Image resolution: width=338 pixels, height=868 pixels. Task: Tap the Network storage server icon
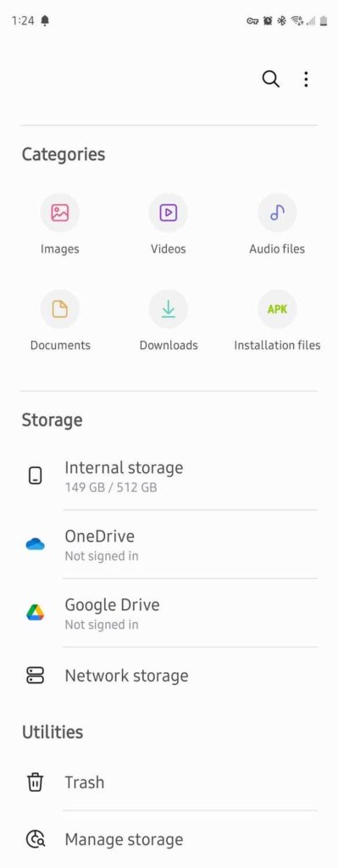[36, 676]
